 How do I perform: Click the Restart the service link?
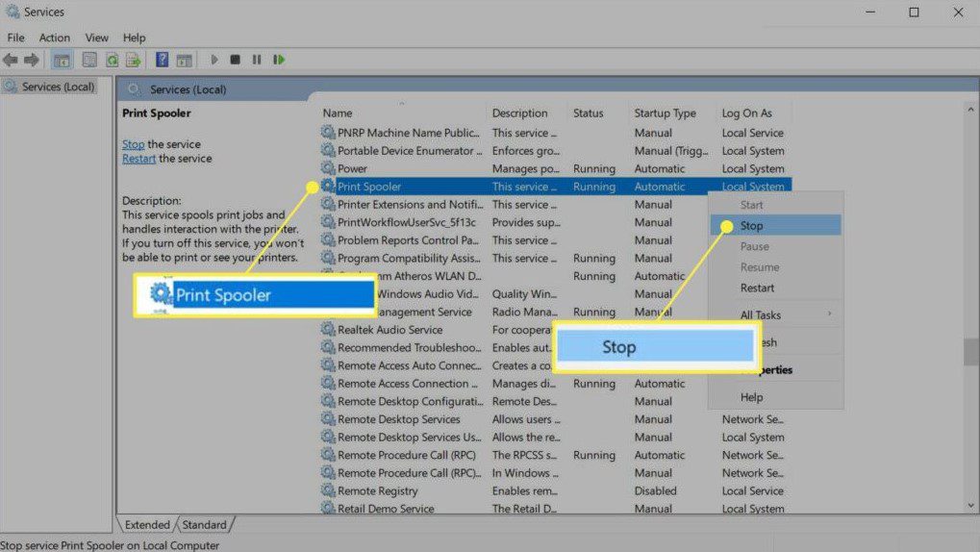tap(138, 159)
